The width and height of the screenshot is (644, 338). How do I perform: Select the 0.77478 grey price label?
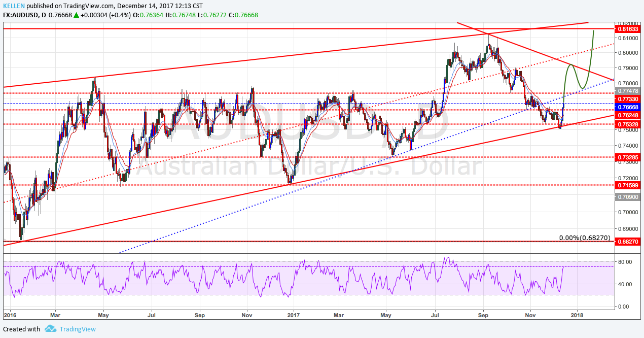click(628, 91)
